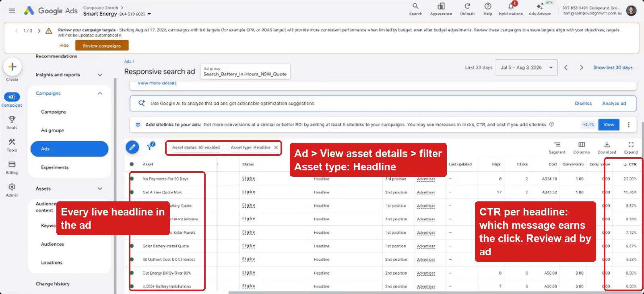Open the Ads Advisor icon

pos(540,6)
